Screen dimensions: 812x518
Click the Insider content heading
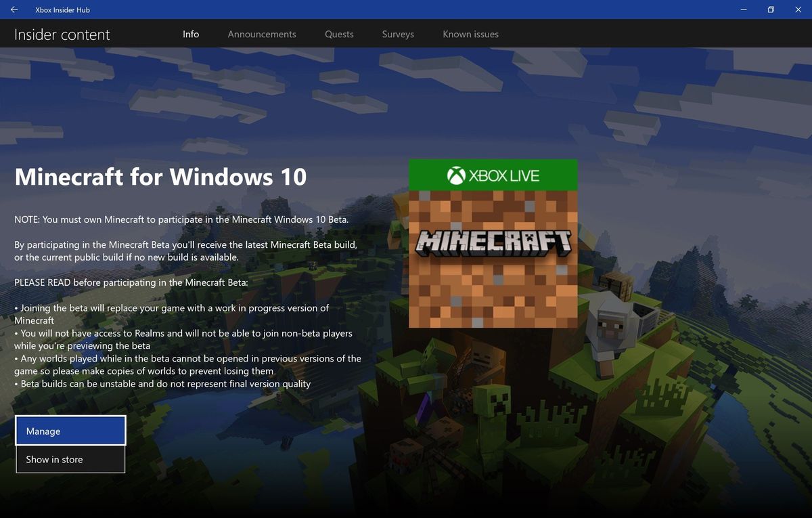(62, 34)
